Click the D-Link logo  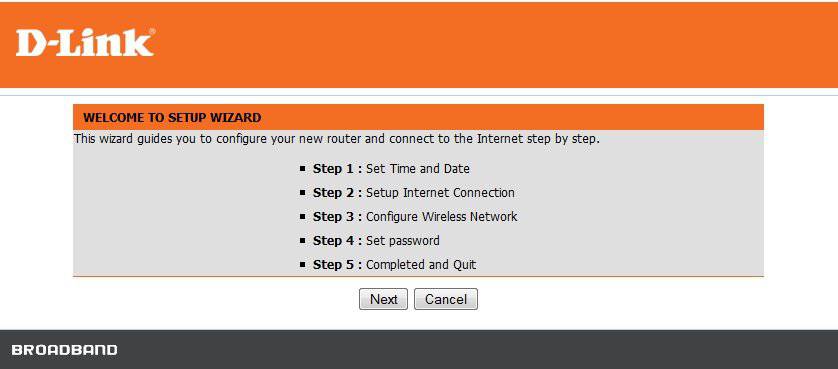[x=86, y=43]
